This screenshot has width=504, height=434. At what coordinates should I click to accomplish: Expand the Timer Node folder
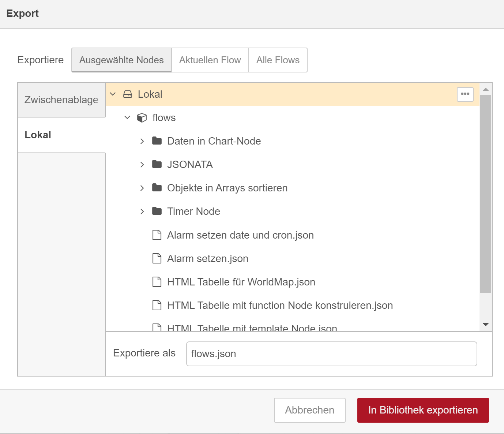click(x=142, y=212)
